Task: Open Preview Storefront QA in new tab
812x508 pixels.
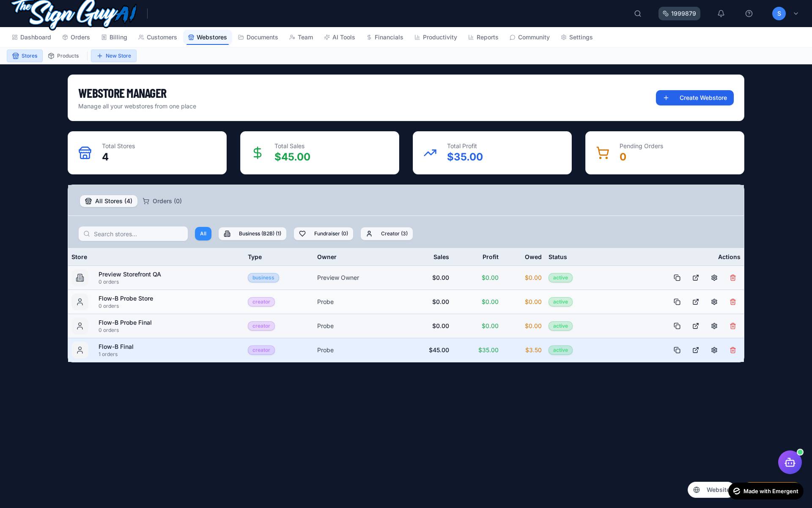Action: pos(696,278)
